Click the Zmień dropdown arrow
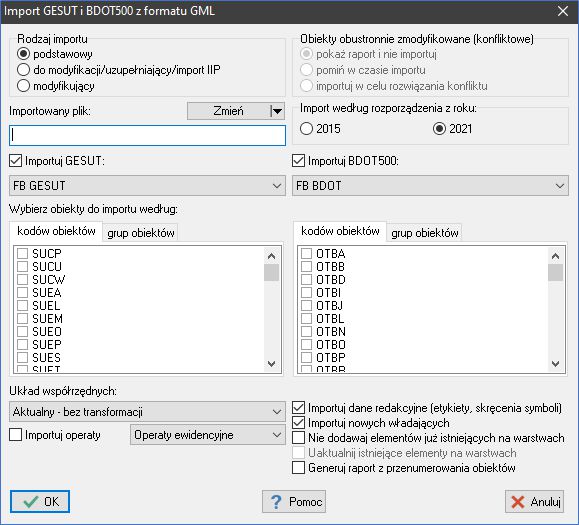The height and width of the screenshot is (525, 579). coord(277,111)
